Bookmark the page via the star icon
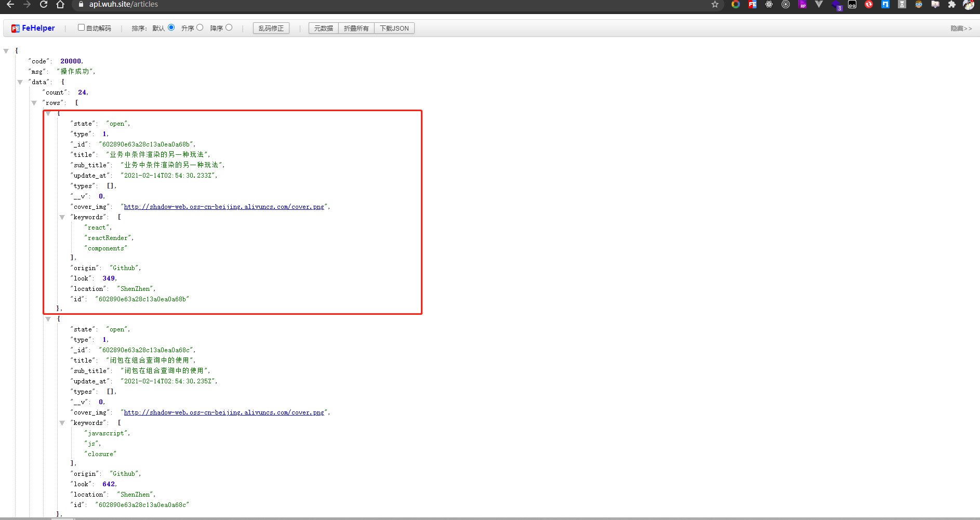This screenshot has width=980, height=520. click(715, 4)
